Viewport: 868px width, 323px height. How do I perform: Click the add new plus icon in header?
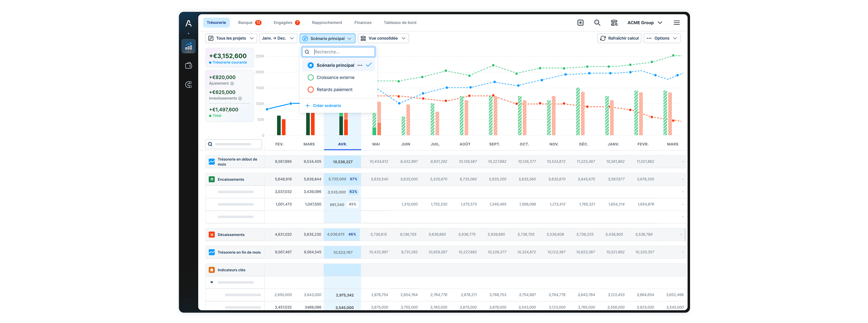coord(580,23)
